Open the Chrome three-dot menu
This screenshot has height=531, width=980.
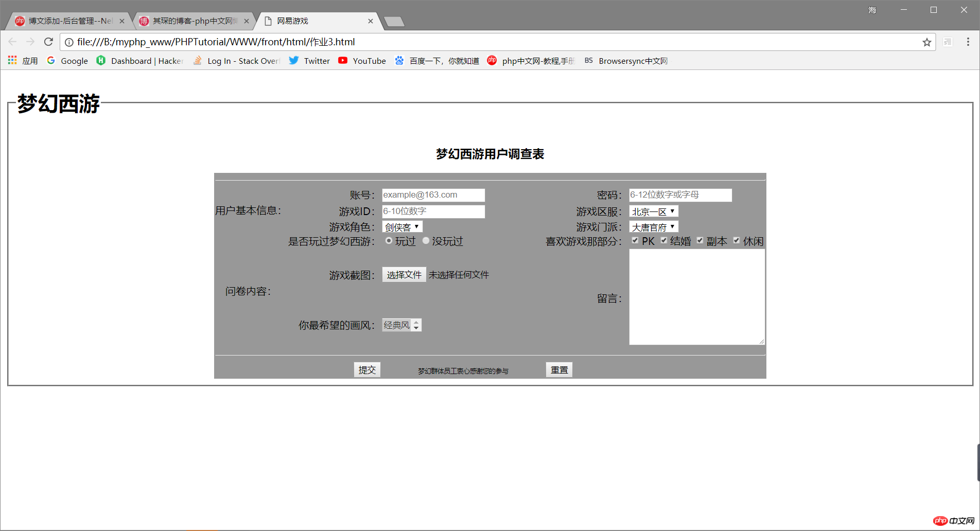coord(968,42)
